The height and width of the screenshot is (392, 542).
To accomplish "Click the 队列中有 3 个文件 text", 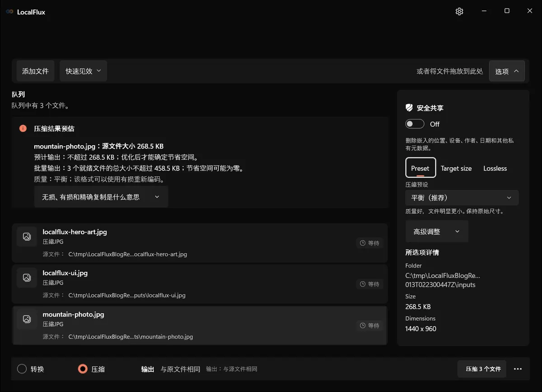I will click(x=40, y=106).
